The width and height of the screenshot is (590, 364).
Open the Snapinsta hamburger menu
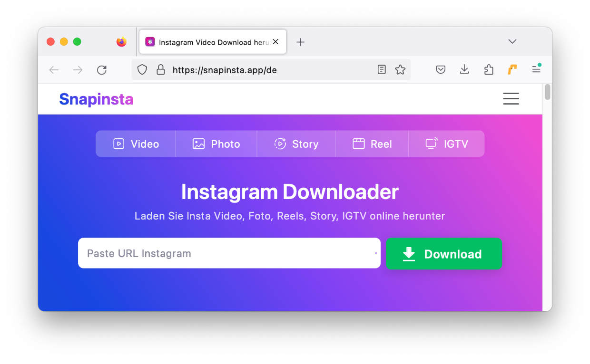511,98
